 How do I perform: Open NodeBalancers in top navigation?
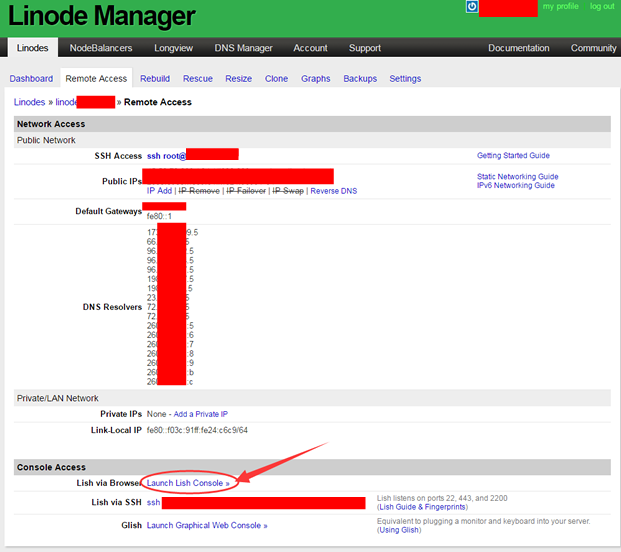101,48
